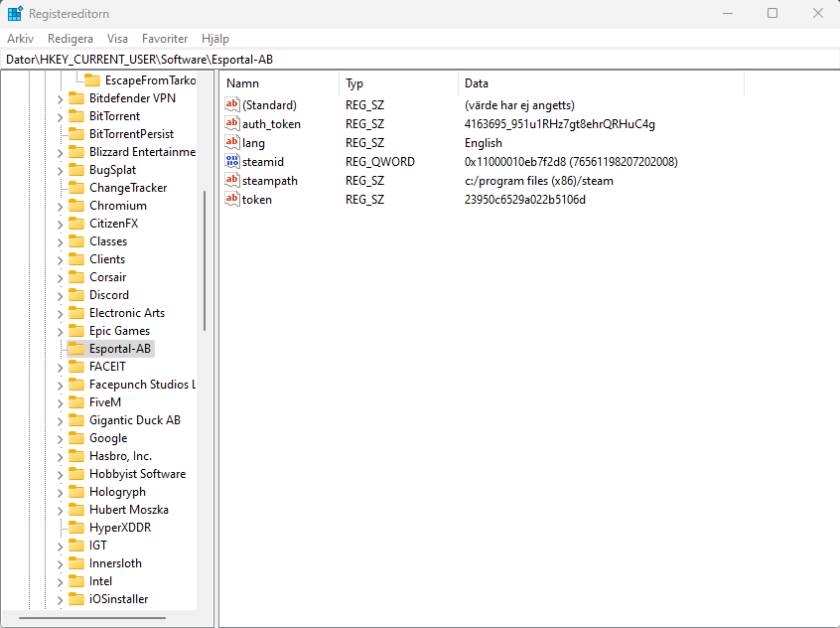Select the Hubert Moszka tree key
Screen dimensions: 840x628
point(128,510)
